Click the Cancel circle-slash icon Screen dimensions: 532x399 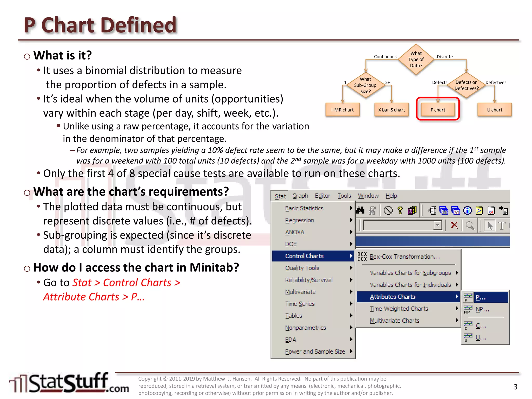coord(388,210)
